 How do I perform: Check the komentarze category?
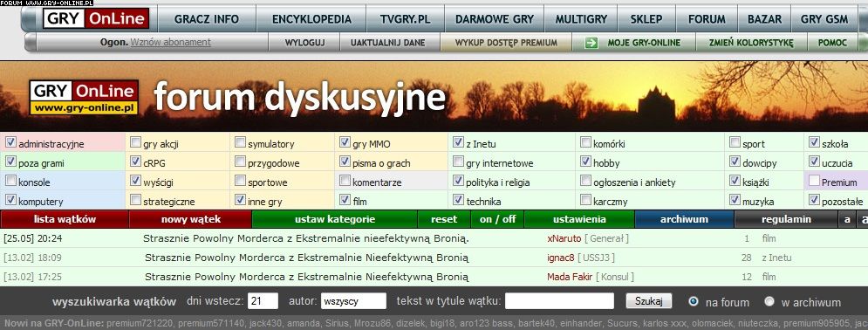point(345,181)
